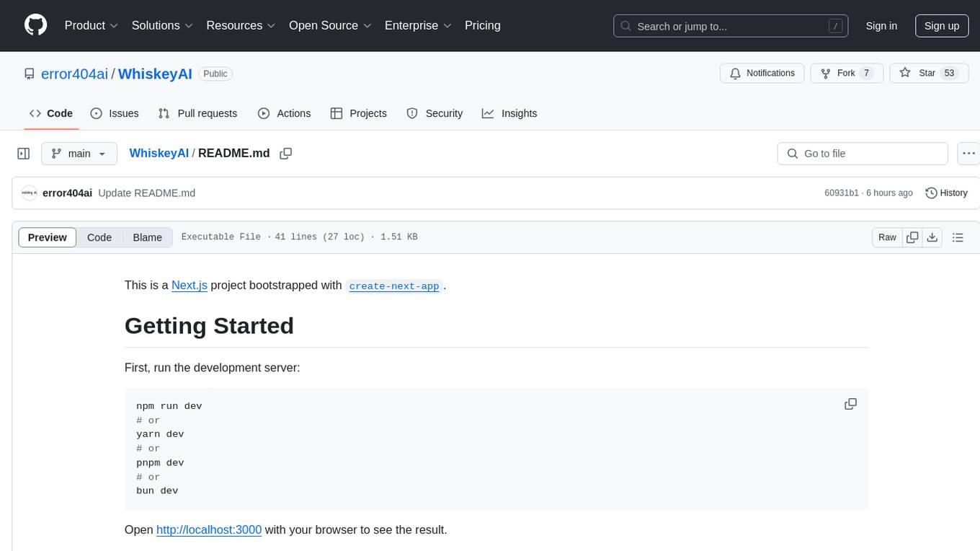Click the Star count 53

click(949, 74)
